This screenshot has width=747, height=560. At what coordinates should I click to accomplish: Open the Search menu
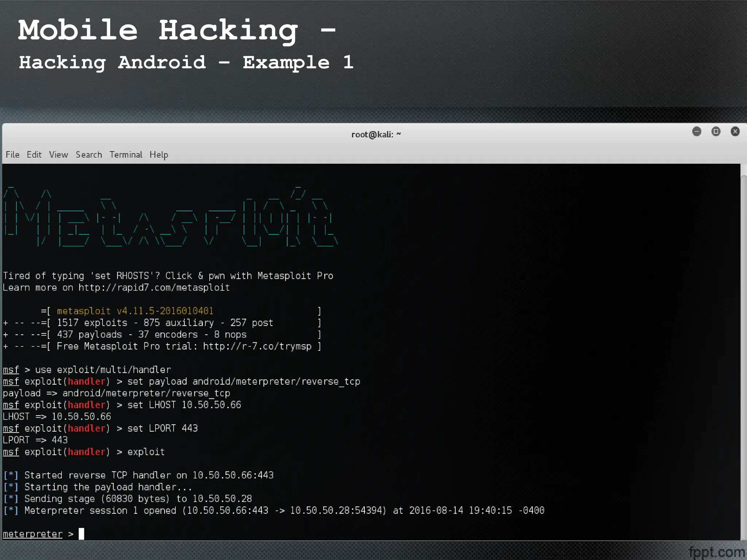(x=89, y=155)
